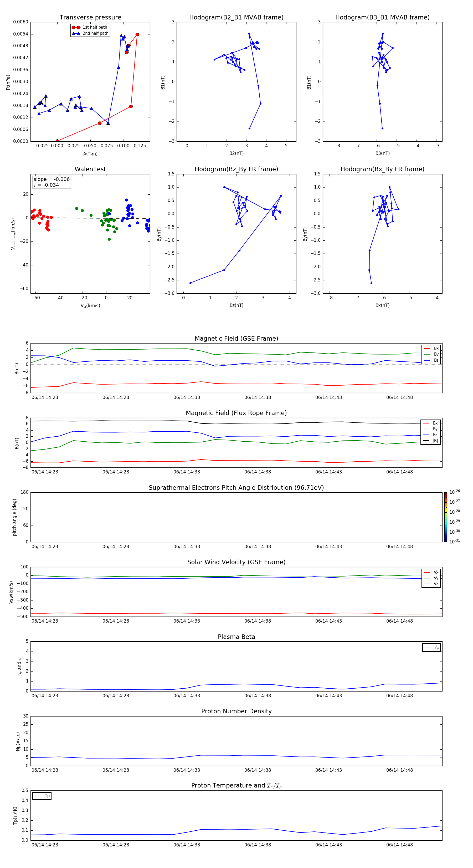
Task: Click the 'r = -0.034' annotation
Action: pos(46,185)
